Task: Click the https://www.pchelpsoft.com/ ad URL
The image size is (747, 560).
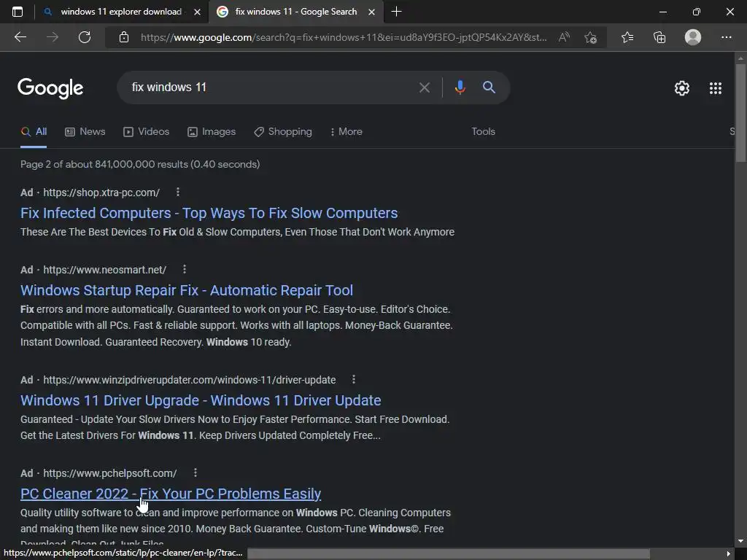Action: (x=110, y=472)
